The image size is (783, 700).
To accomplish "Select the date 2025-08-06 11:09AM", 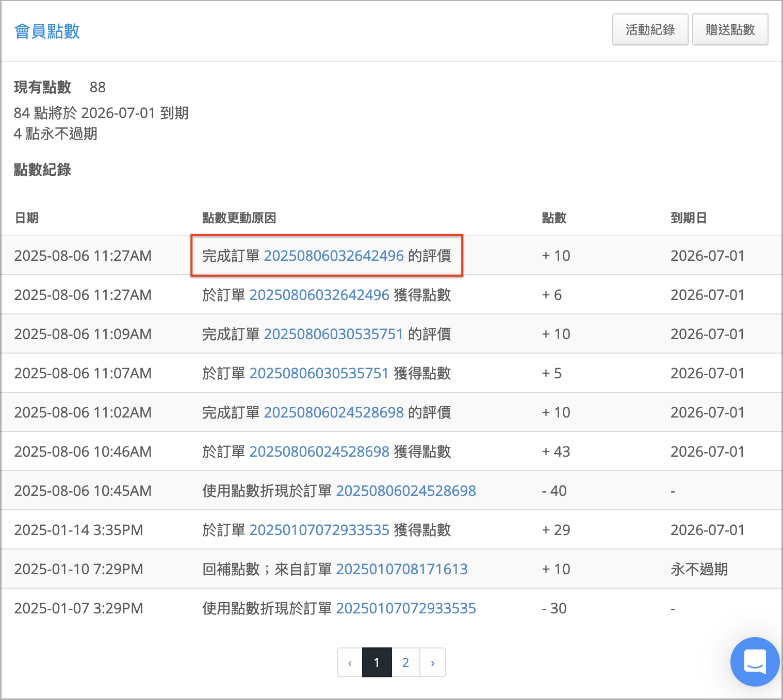I will coord(83,334).
